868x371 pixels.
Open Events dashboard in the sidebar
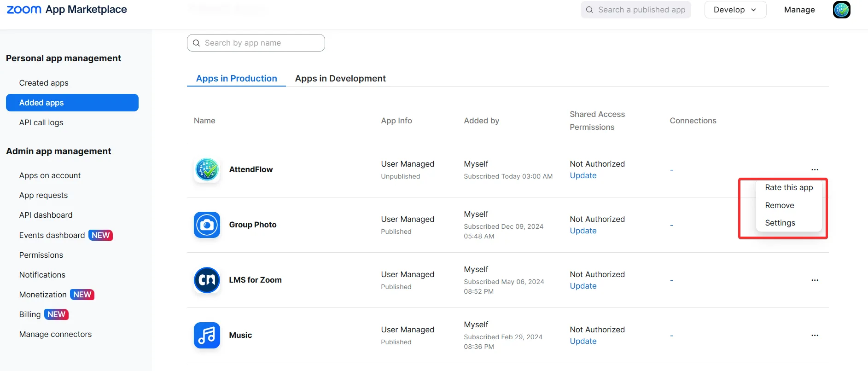(52, 235)
